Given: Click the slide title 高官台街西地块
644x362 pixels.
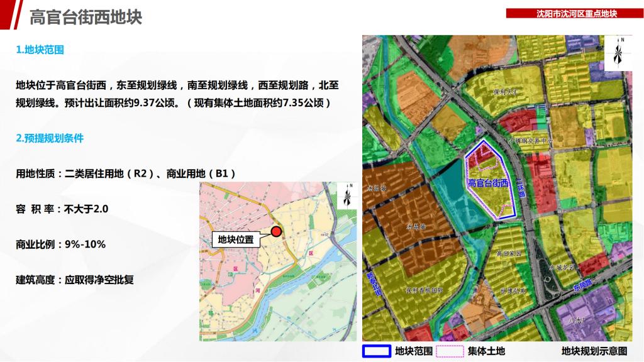Looking at the screenshot, I should tap(86, 17).
